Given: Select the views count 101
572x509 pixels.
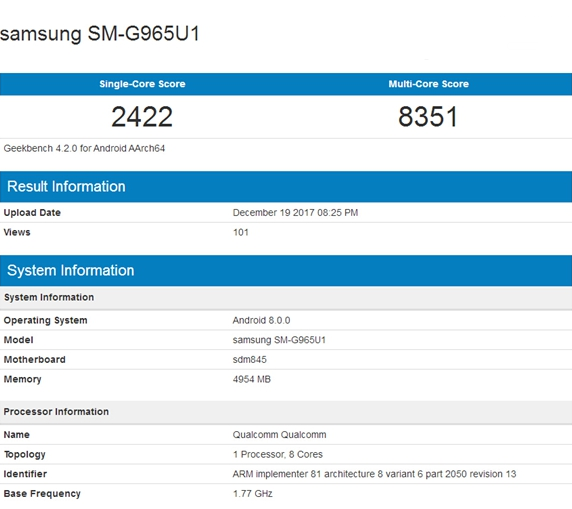Looking at the screenshot, I should click(241, 232).
